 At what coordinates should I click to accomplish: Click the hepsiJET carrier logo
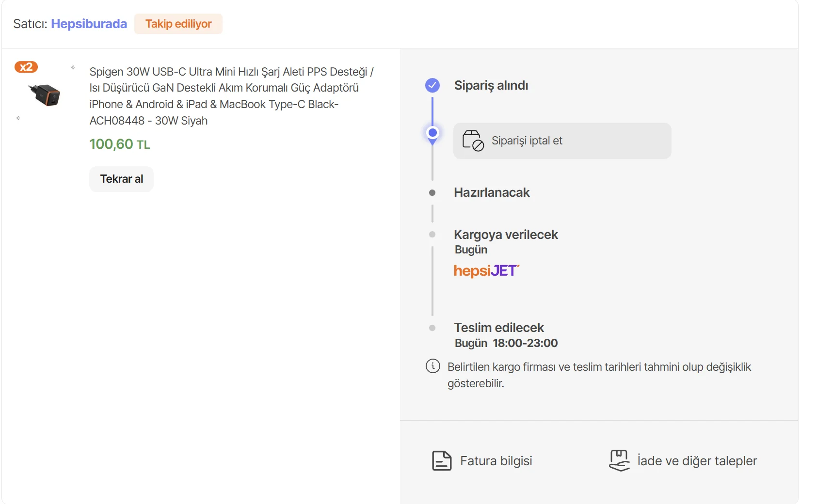tap(486, 270)
